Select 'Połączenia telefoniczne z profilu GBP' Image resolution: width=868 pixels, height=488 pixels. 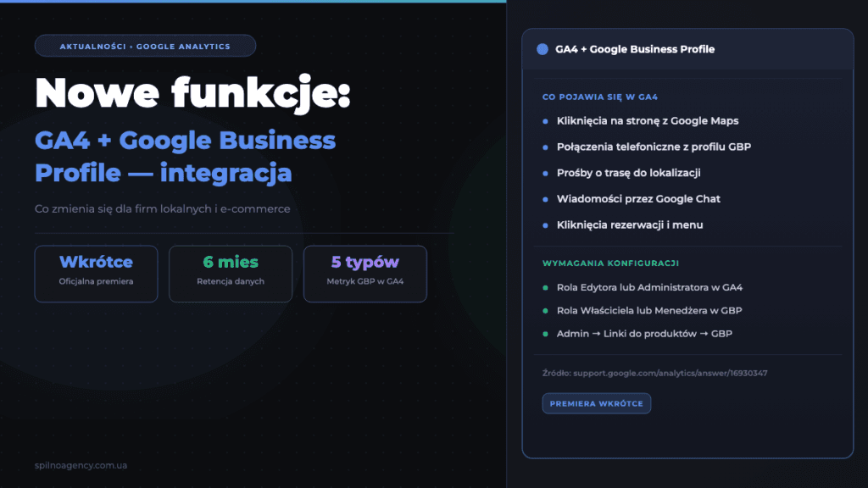click(x=654, y=147)
